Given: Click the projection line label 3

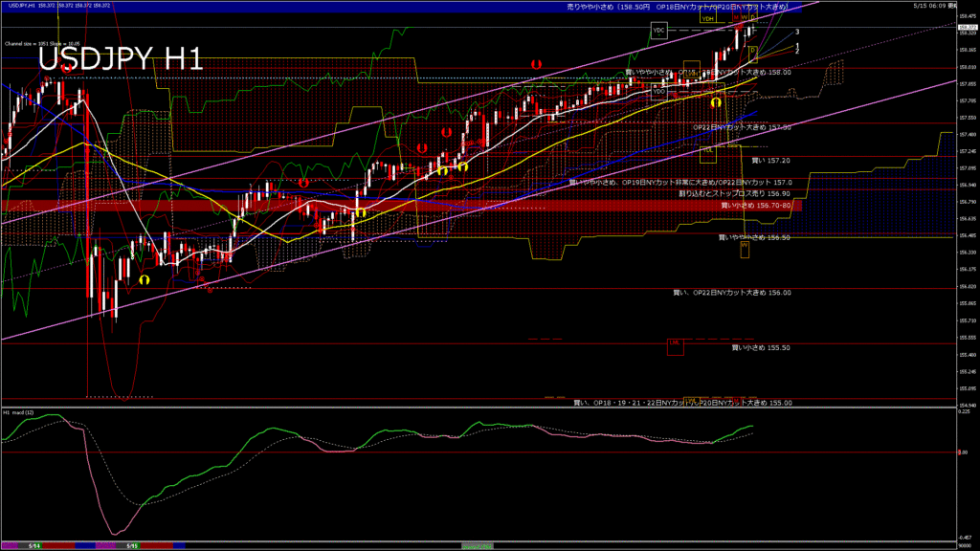Looking at the screenshot, I should [797, 32].
